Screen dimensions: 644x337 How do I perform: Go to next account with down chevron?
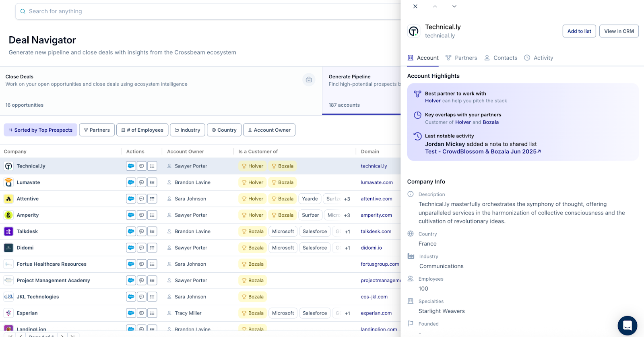[454, 6]
